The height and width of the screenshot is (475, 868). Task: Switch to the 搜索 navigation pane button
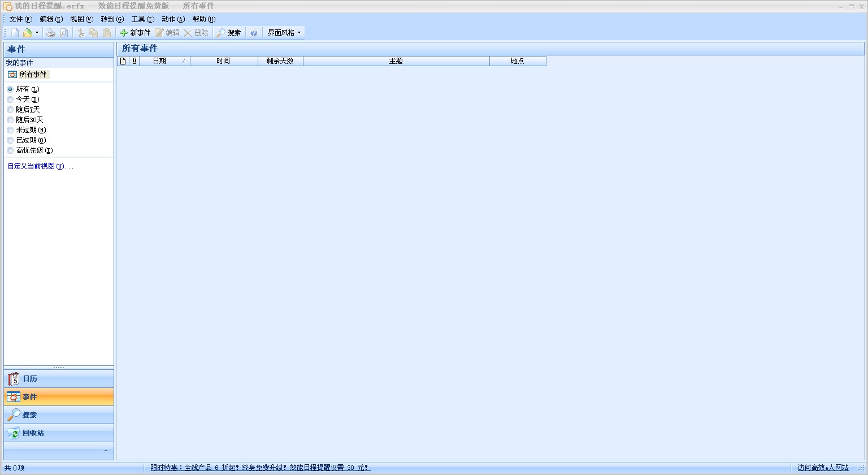59,415
